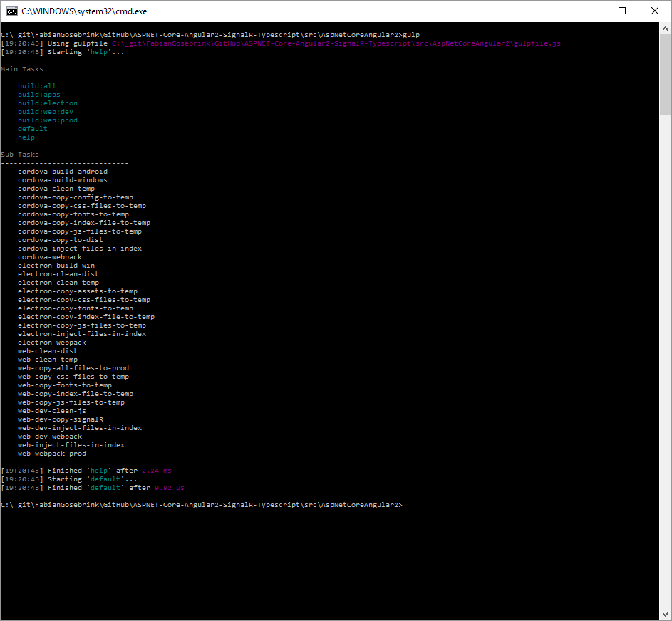Click electron-inject-files-in-index line

[x=82, y=335]
